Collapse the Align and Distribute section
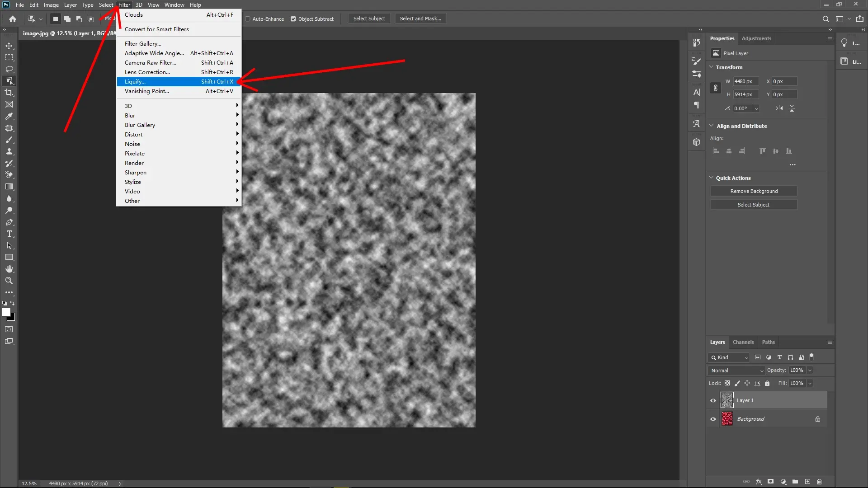The image size is (868, 488). (711, 126)
